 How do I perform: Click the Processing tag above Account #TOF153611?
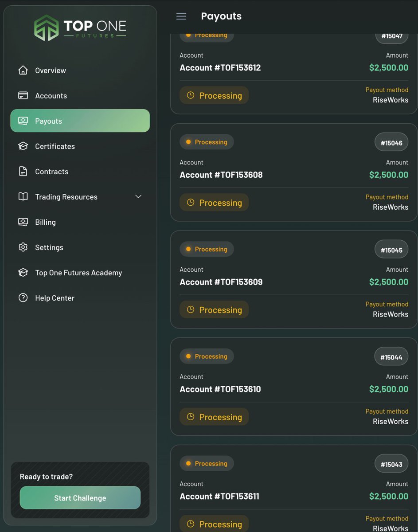pos(207,463)
